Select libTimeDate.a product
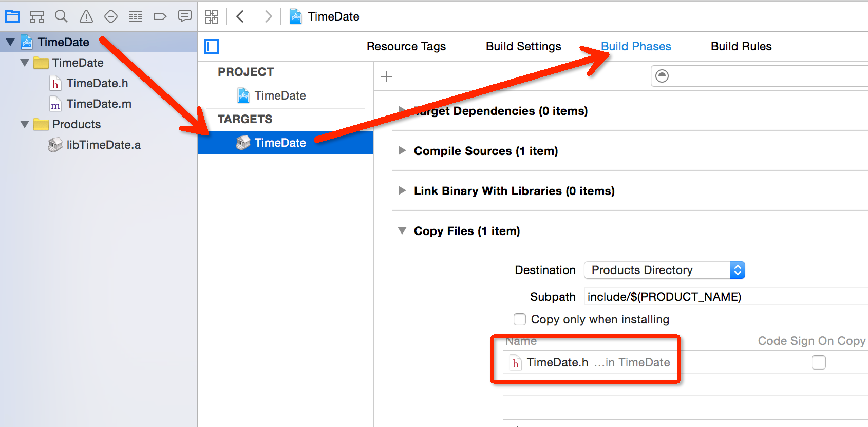This screenshot has width=868, height=427. [104, 145]
